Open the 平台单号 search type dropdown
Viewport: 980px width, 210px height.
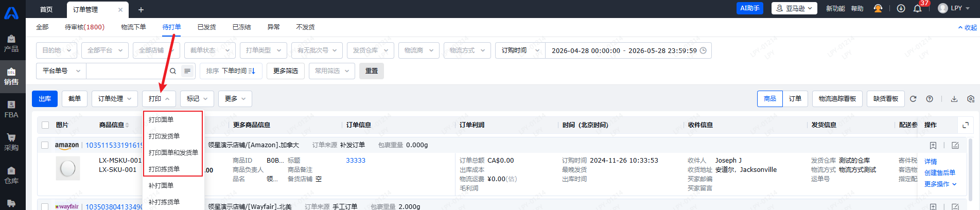61,71
